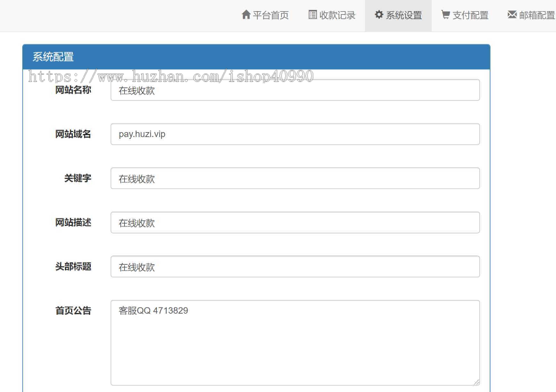
Task: Select the 头部标题 text field
Action: [295, 267]
